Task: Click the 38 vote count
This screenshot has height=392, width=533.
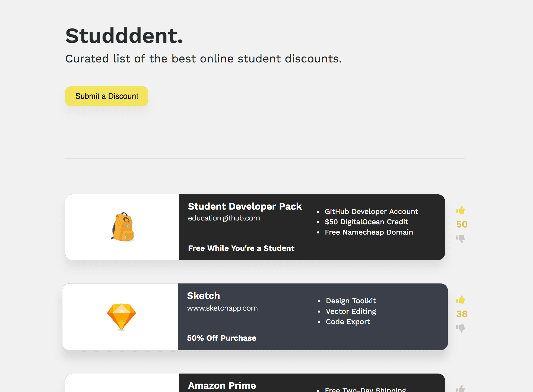Action: [462, 314]
